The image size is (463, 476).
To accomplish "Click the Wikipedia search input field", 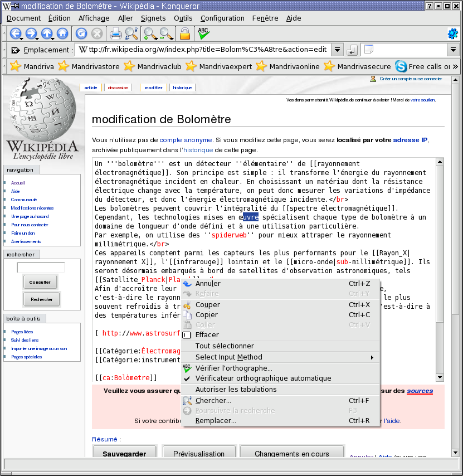I will point(41,268).
